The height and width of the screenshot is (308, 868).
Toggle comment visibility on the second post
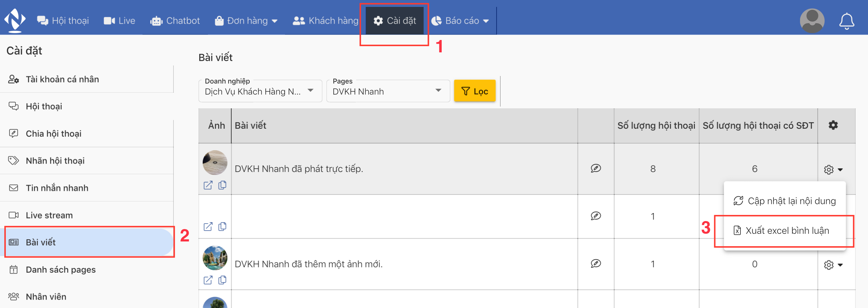click(596, 216)
